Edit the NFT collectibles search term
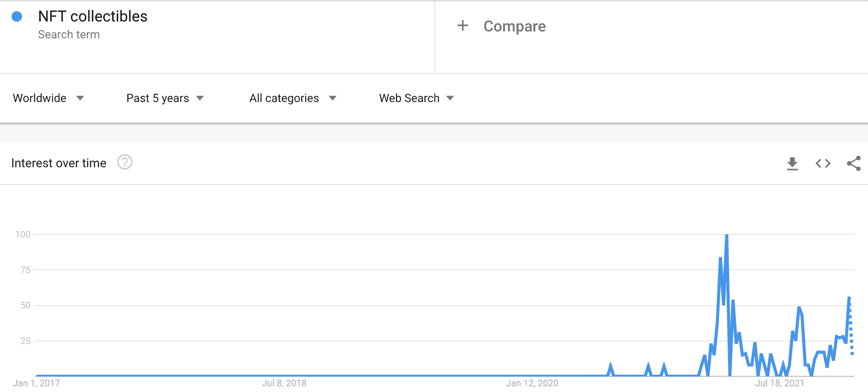 [93, 16]
